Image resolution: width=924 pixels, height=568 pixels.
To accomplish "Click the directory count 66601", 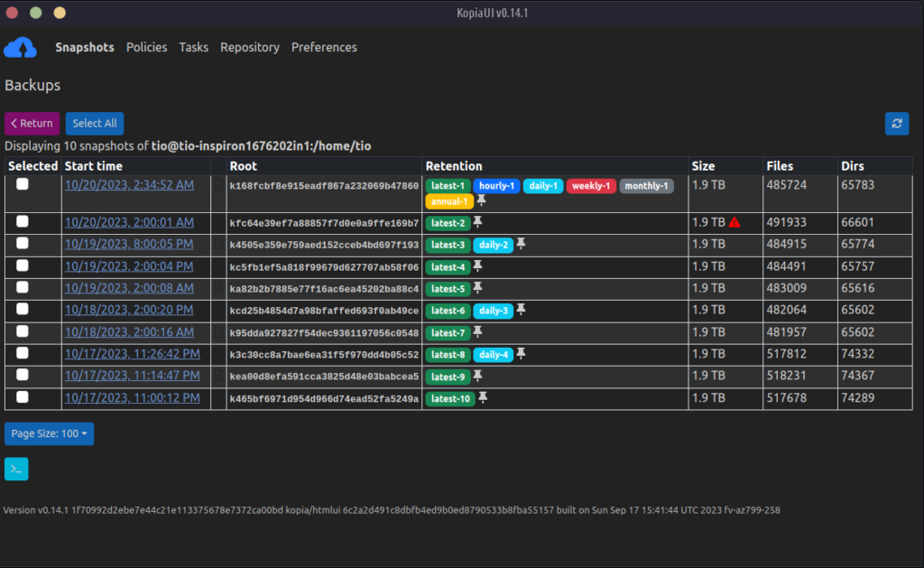I will [857, 222].
